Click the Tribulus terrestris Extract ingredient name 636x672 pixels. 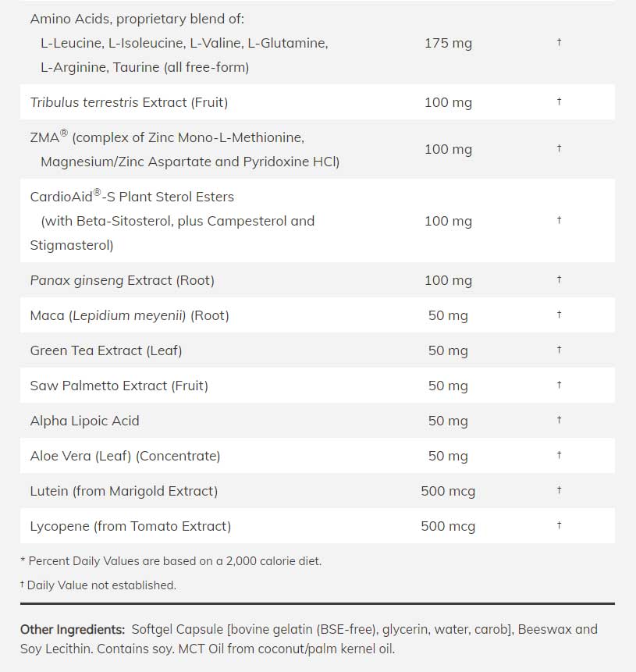[129, 102]
